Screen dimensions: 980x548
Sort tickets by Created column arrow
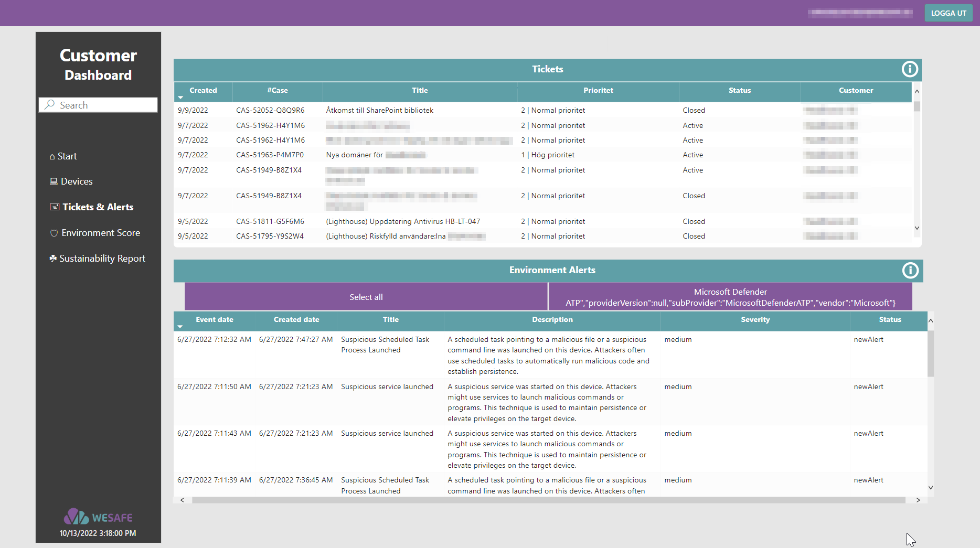(x=180, y=98)
